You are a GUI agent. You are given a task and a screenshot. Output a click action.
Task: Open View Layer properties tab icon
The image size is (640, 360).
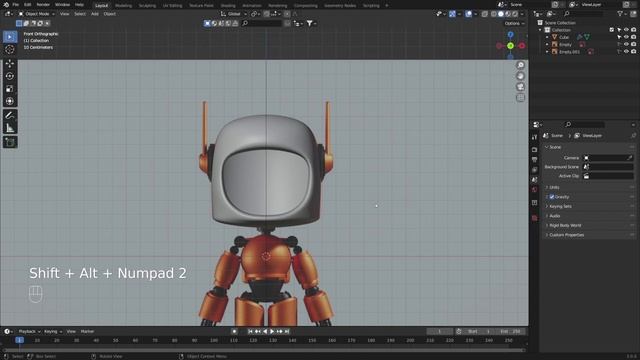pos(535,170)
